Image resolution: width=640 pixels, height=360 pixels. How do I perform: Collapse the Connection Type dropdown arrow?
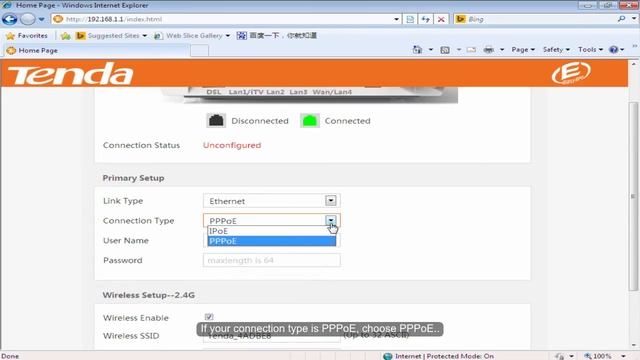coord(331,221)
